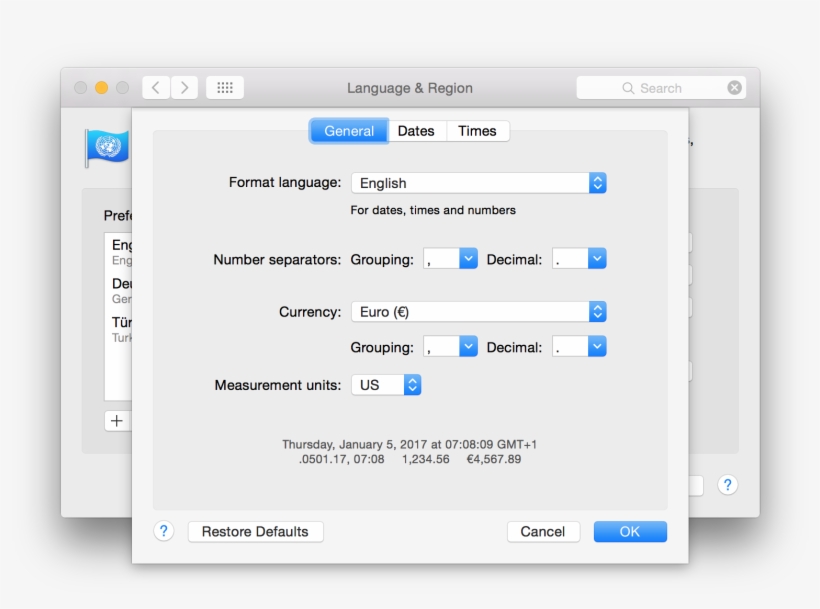Click the back navigation arrow
The height and width of the screenshot is (609, 820).
(x=156, y=88)
